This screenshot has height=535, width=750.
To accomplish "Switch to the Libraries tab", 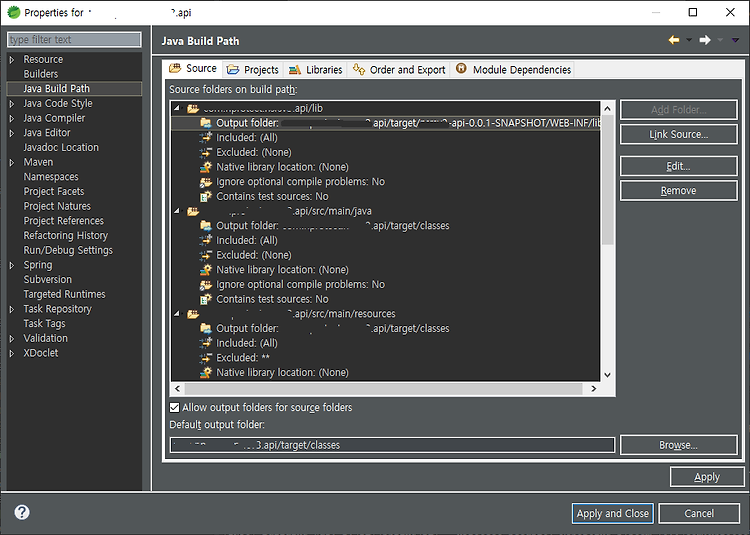I will point(316,70).
